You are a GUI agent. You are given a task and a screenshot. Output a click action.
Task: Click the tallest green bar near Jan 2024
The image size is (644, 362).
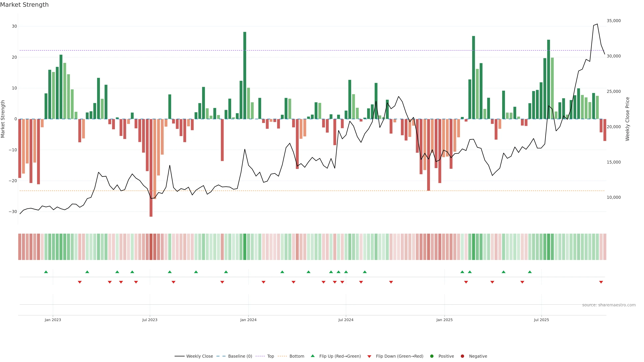coord(245,75)
